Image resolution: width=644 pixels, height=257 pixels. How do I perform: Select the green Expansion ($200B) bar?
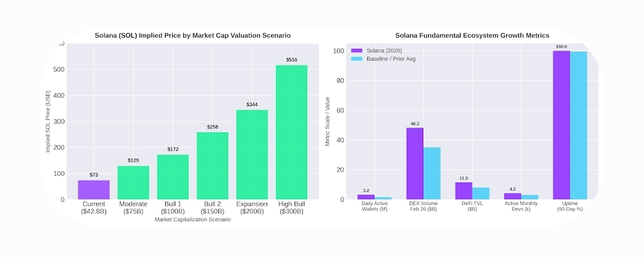pos(252,155)
